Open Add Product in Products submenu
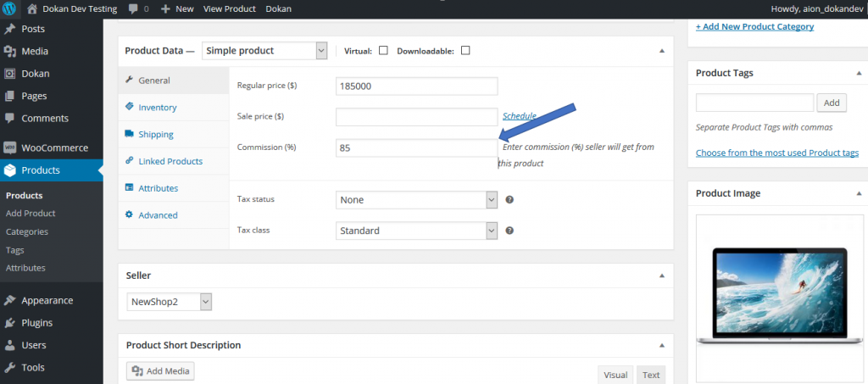868x384 pixels. tap(31, 213)
